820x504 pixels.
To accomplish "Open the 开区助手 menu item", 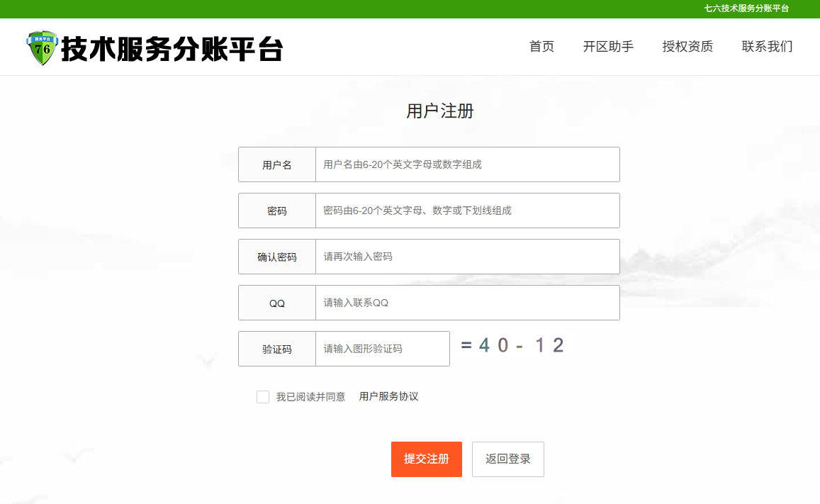I will [x=608, y=47].
